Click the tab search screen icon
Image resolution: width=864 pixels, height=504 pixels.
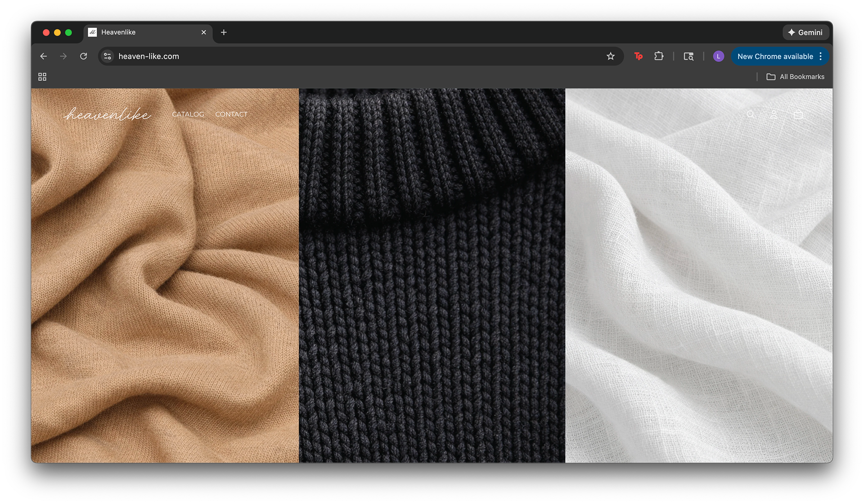point(688,56)
